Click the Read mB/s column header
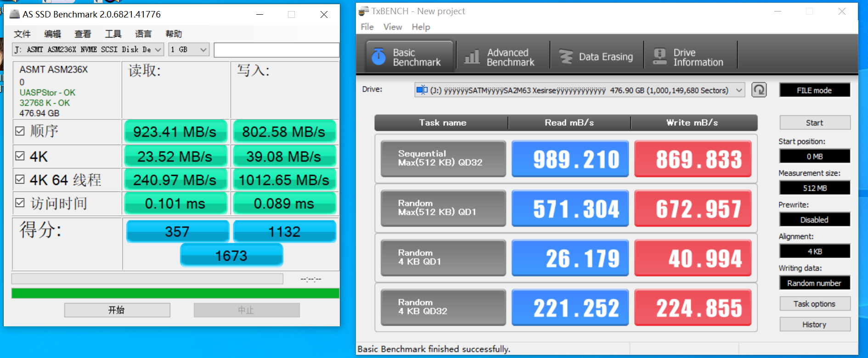The width and height of the screenshot is (868, 358). pyautogui.click(x=569, y=123)
